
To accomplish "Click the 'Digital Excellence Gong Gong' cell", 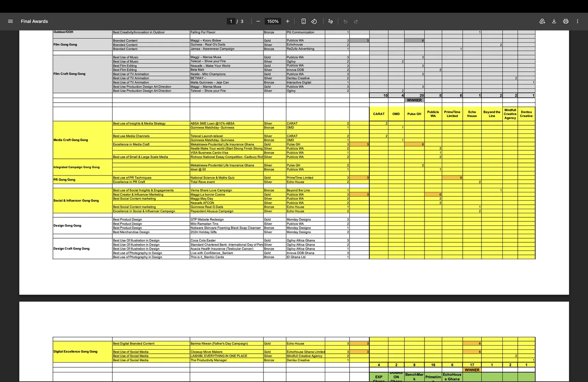I will [x=83, y=351].
